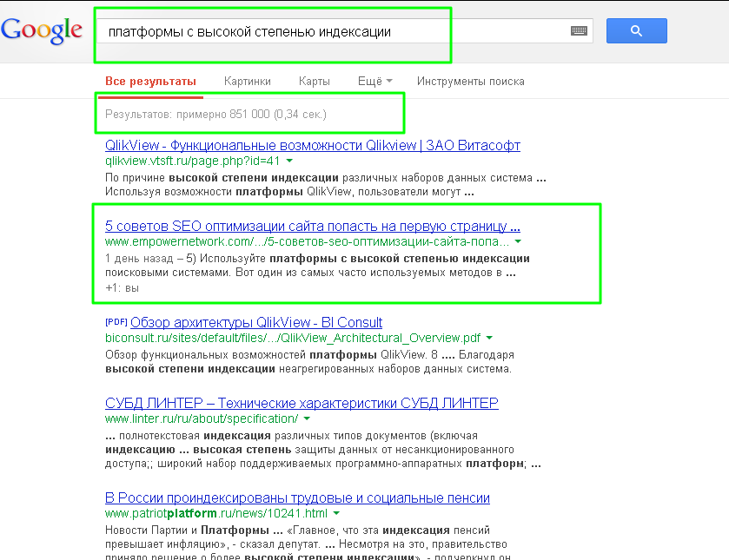
Task: Open the on-screen keyboard icon in search box
Action: 579,31
